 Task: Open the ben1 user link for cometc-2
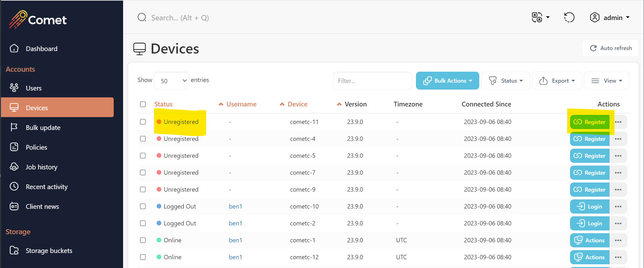[235, 223]
